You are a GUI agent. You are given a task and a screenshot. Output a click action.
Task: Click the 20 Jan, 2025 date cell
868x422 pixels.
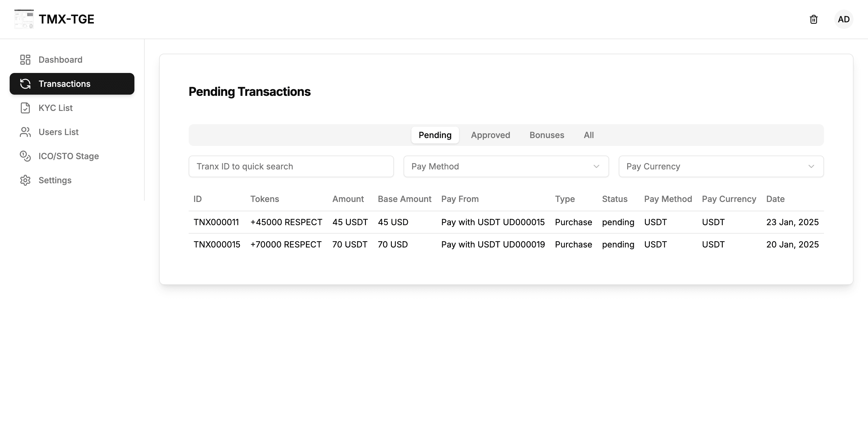coord(792,245)
